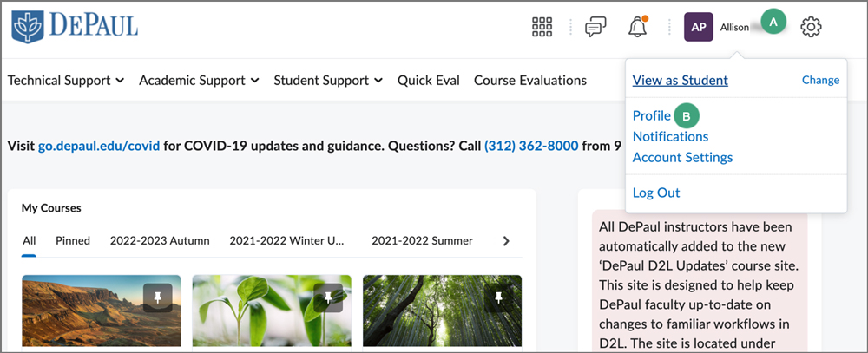Image resolution: width=868 pixels, height=353 pixels.
Task: Click Log Out in user menu
Action: pyautogui.click(x=656, y=193)
